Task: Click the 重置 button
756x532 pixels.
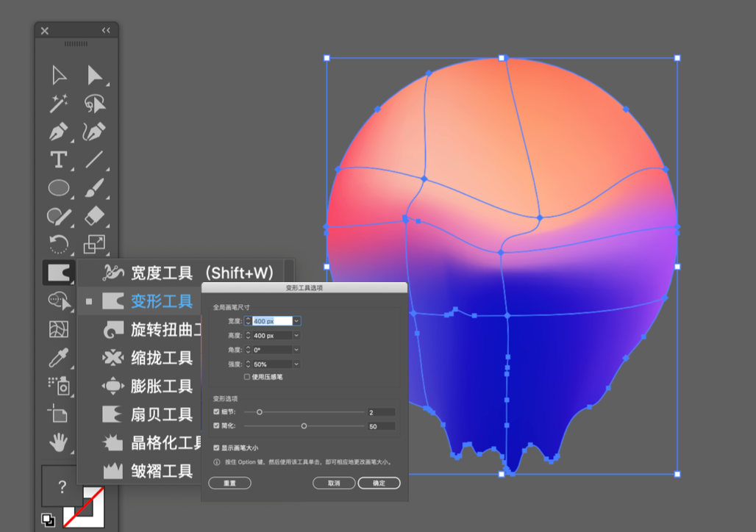Action: tap(229, 483)
